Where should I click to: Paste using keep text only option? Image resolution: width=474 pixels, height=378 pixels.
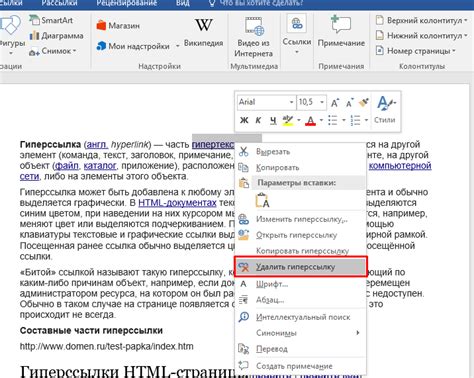[x=262, y=201]
